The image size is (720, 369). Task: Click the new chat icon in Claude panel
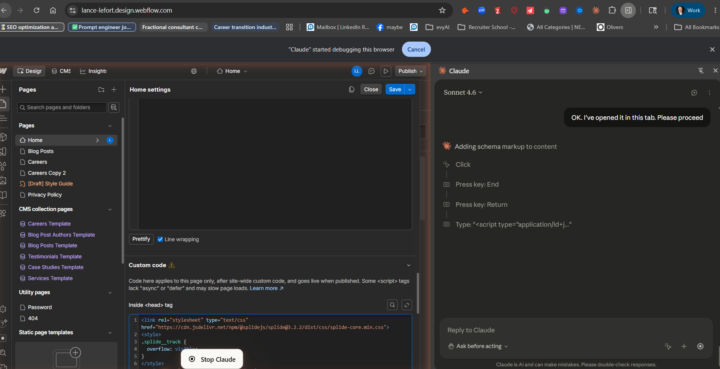click(x=694, y=93)
